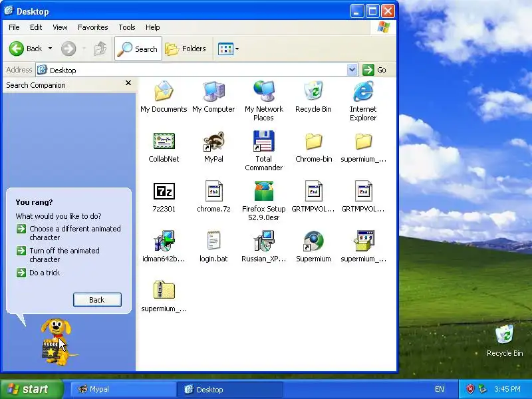The height and width of the screenshot is (399, 532).
Task: Select the Supermium browser shortcut
Action: coord(313,241)
